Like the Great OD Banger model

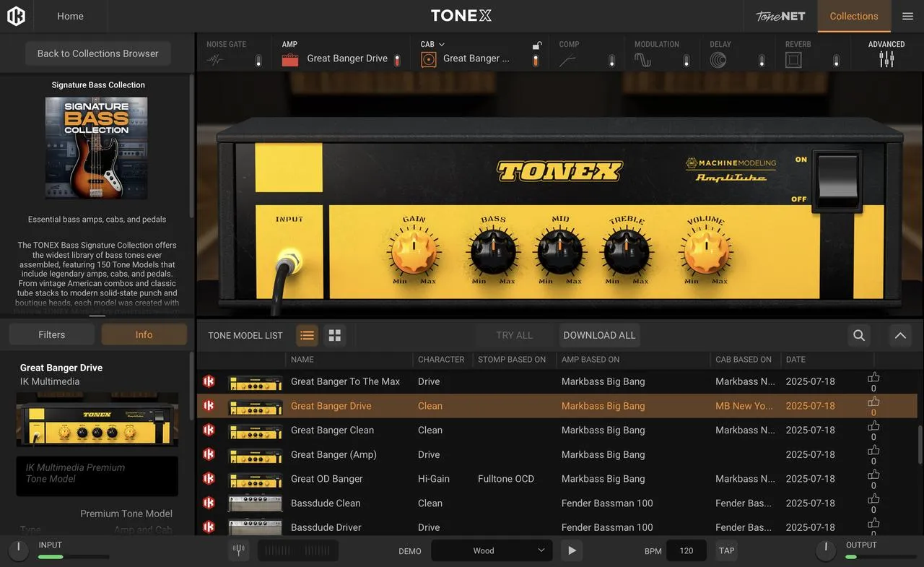pos(873,475)
